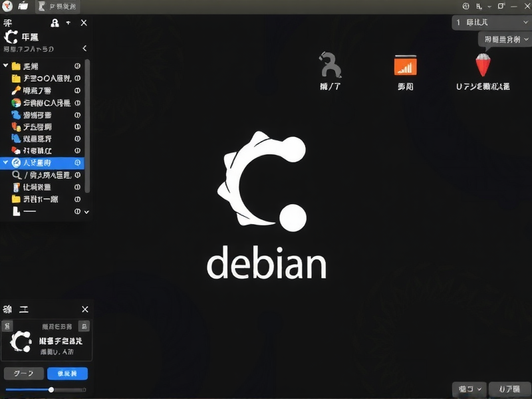Click the multicolored globe icon in the sidebar

[15, 102]
